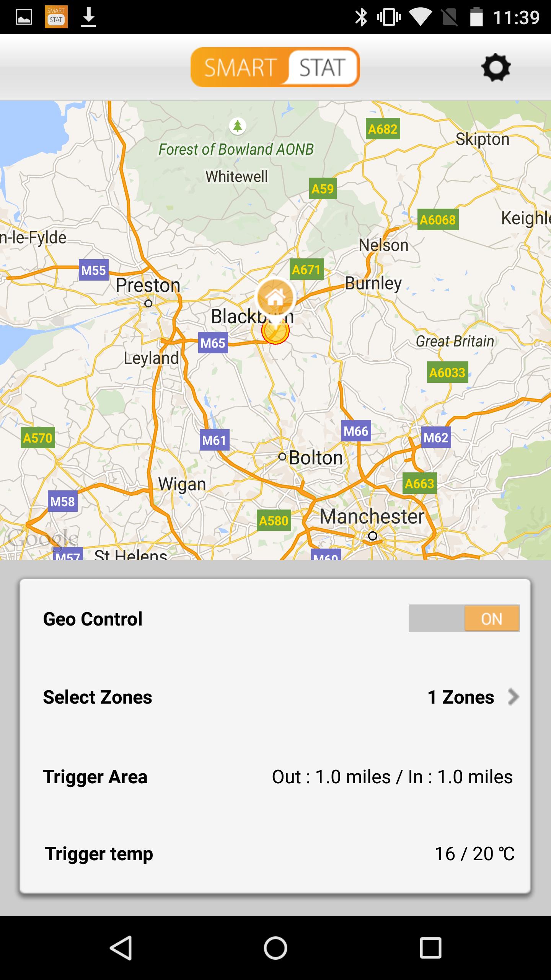Image resolution: width=551 pixels, height=980 pixels.
Task: Tap the download icon in status bar
Action: click(x=88, y=17)
